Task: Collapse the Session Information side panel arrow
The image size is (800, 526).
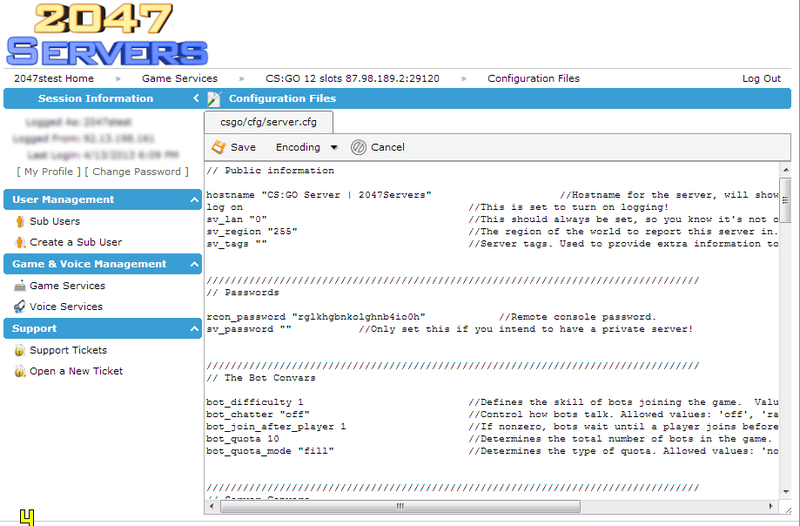Action: pyautogui.click(x=196, y=98)
